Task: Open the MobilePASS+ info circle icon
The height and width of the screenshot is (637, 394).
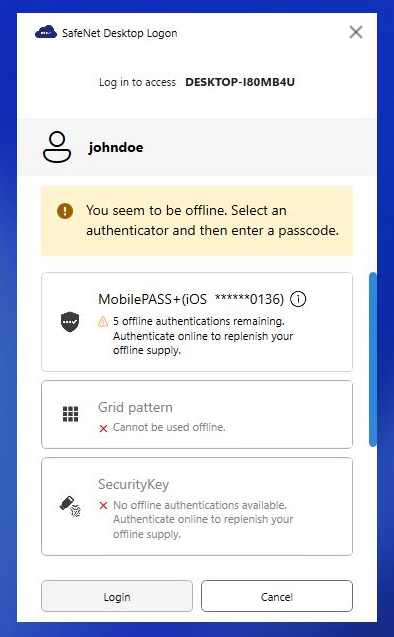Action: tap(298, 299)
